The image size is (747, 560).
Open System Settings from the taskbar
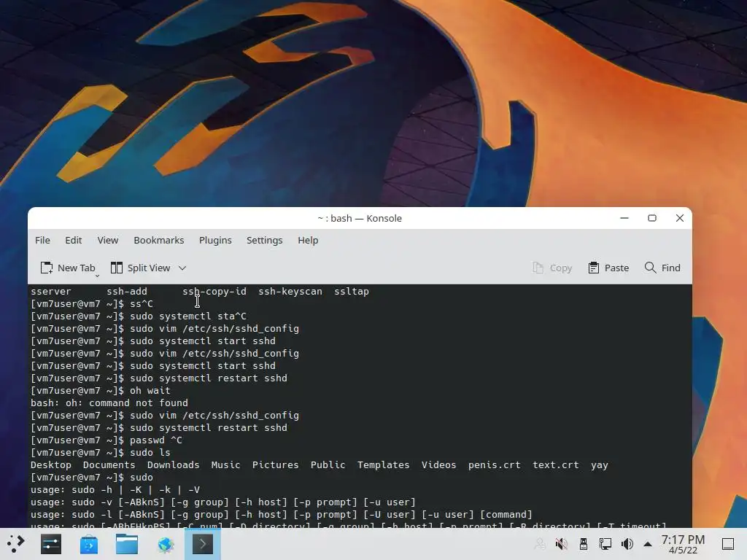point(51,544)
